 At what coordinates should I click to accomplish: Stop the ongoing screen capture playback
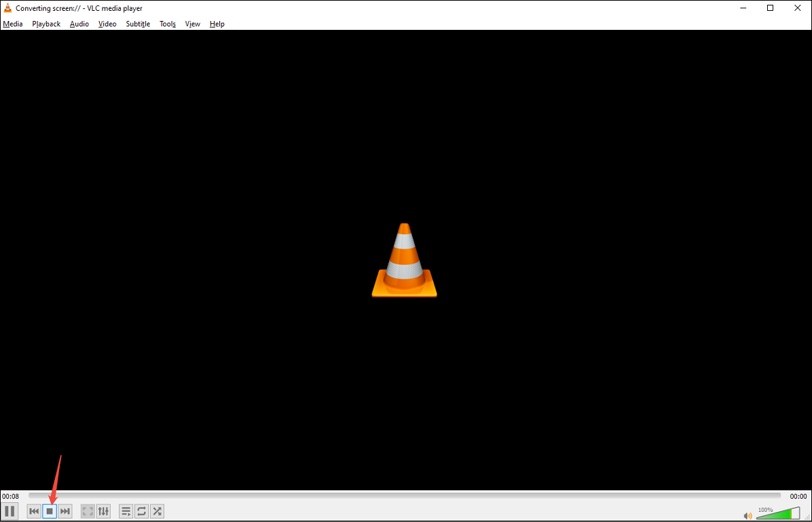[x=49, y=511]
